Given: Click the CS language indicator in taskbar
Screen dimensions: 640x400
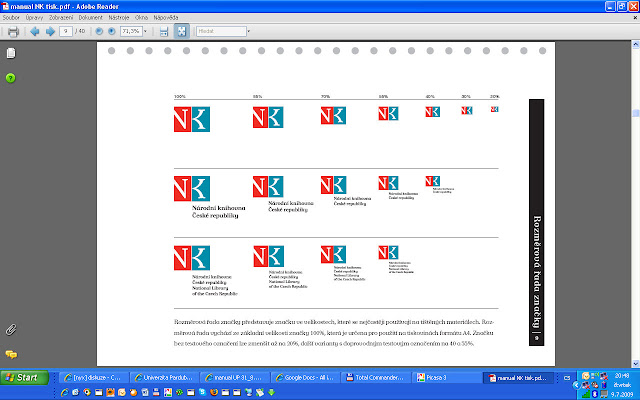Looking at the screenshot, I should pos(567,378).
